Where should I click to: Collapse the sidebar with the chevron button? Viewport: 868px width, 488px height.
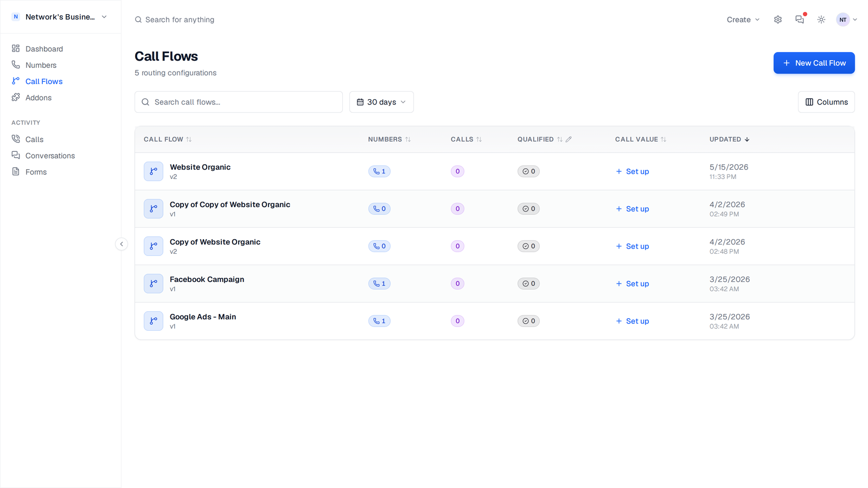pos(122,244)
